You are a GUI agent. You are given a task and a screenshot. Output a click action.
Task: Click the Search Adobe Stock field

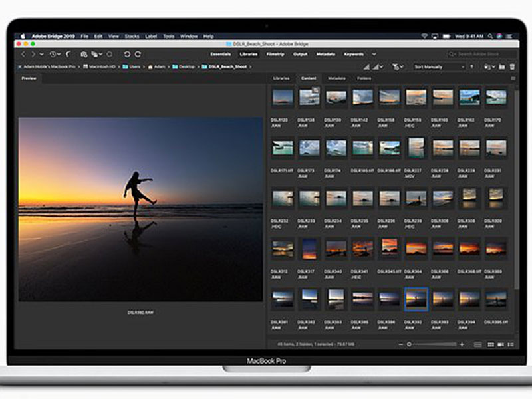(x=483, y=54)
